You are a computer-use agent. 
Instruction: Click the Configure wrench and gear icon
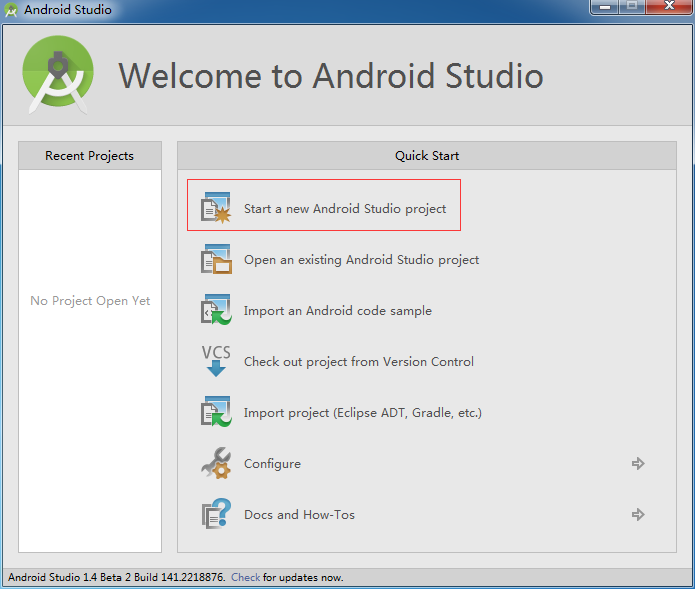pyautogui.click(x=216, y=463)
